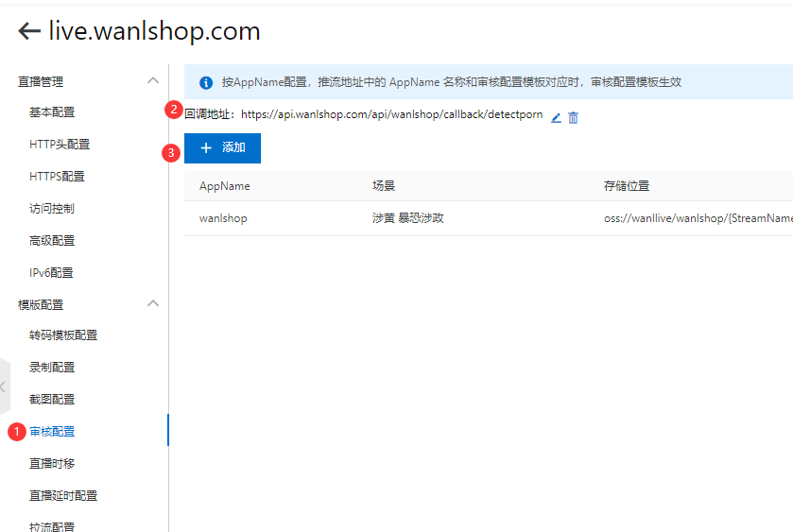Click the oss://wanllive storage path cell

[x=698, y=218]
